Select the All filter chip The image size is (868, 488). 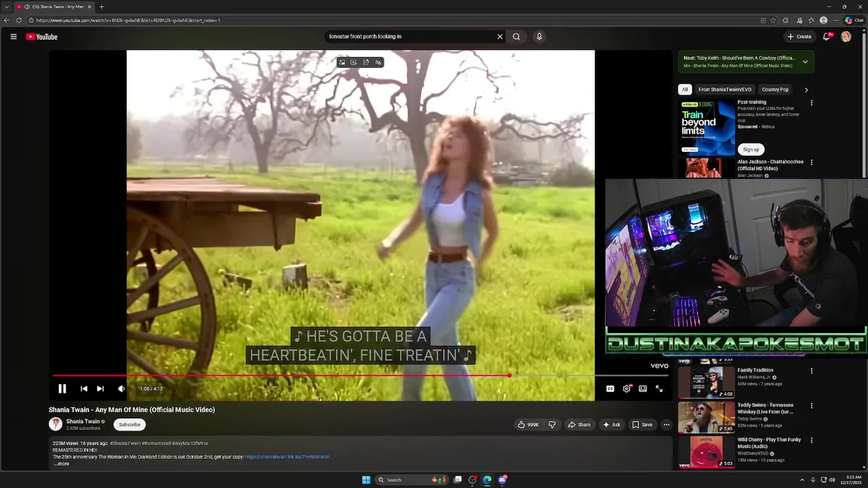(x=685, y=89)
